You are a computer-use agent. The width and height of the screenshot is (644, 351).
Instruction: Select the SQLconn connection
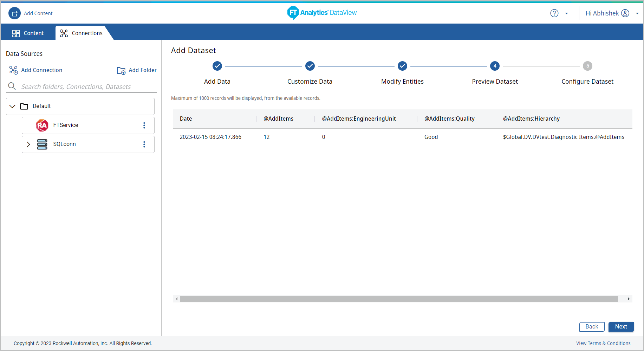(x=88, y=144)
